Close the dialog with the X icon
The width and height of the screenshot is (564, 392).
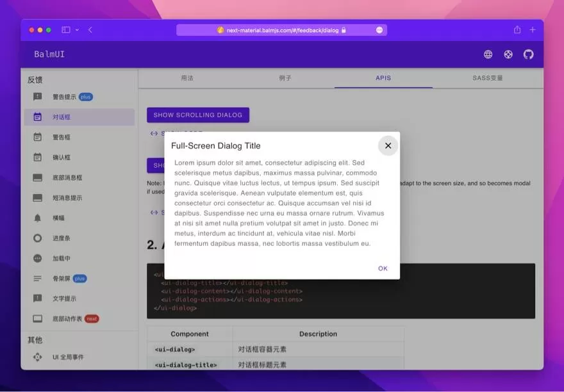pos(388,145)
